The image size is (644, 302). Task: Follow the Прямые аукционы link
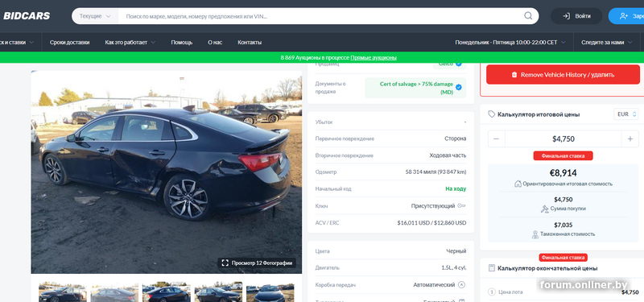(374, 57)
